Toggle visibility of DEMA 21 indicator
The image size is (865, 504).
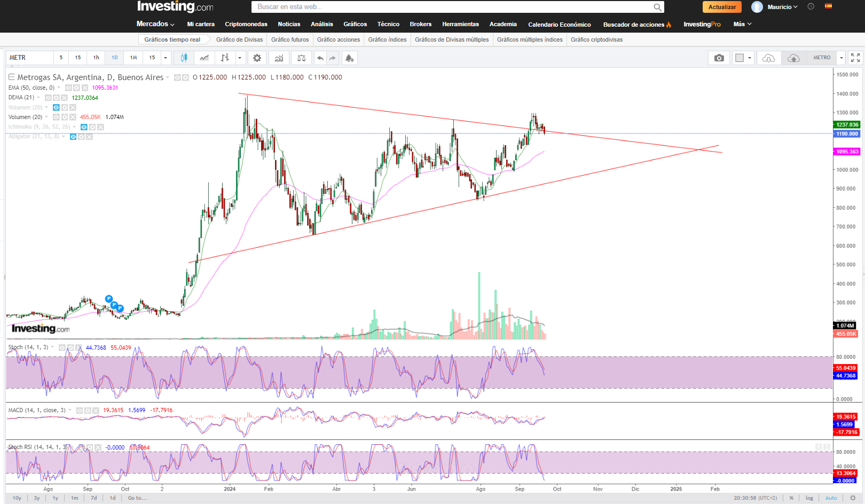click(x=48, y=98)
